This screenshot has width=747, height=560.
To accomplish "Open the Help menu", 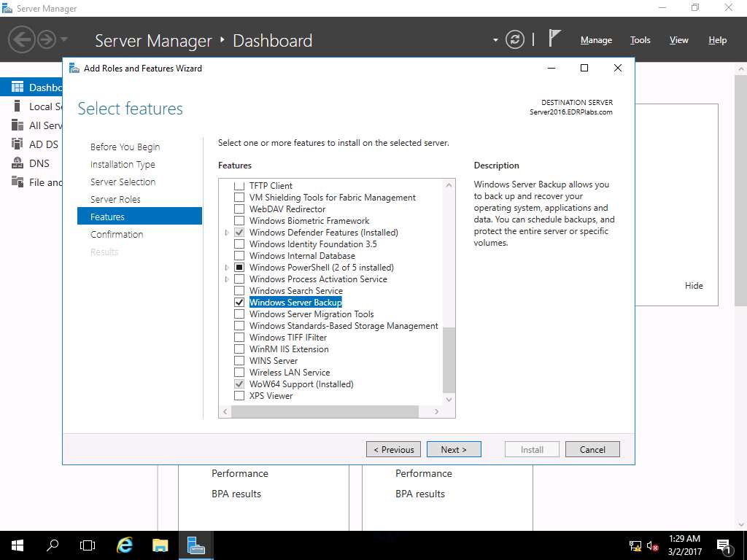I will click(718, 40).
